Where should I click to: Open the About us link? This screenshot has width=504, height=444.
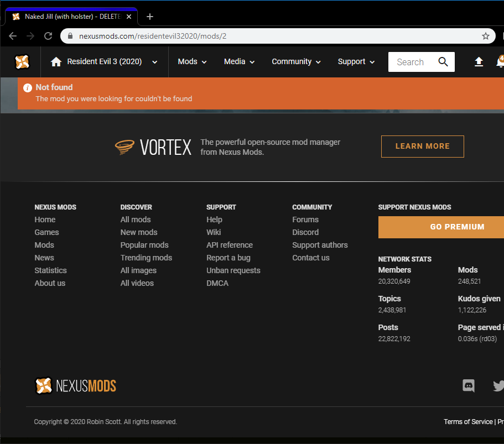click(x=50, y=283)
